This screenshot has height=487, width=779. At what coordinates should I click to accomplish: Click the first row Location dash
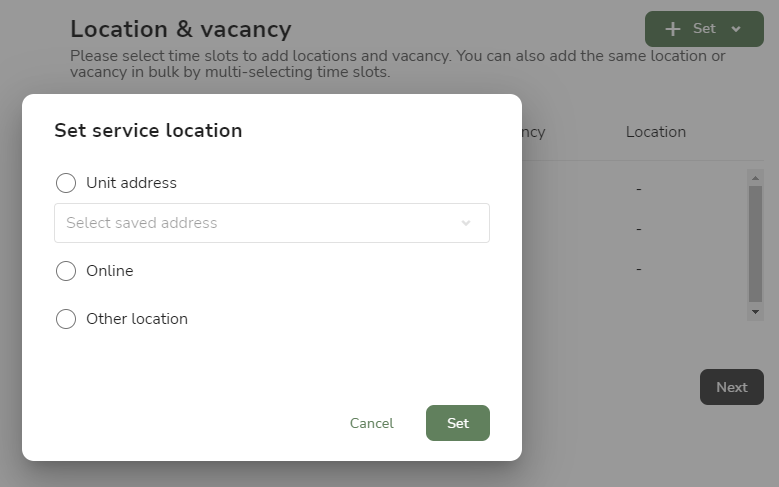point(639,189)
